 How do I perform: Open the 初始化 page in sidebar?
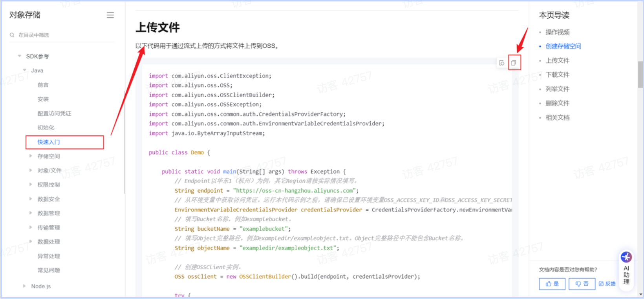tap(46, 128)
